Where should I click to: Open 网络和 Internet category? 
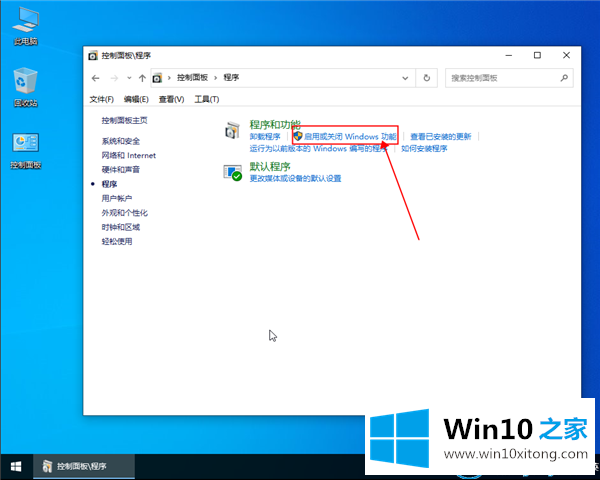coord(129,155)
